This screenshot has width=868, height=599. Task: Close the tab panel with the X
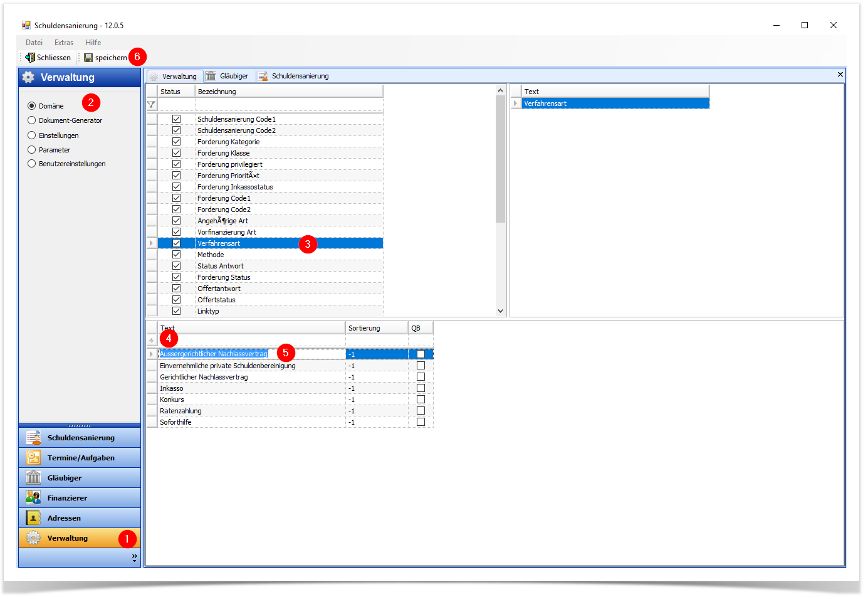pyautogui.click(x=840, y=75)
